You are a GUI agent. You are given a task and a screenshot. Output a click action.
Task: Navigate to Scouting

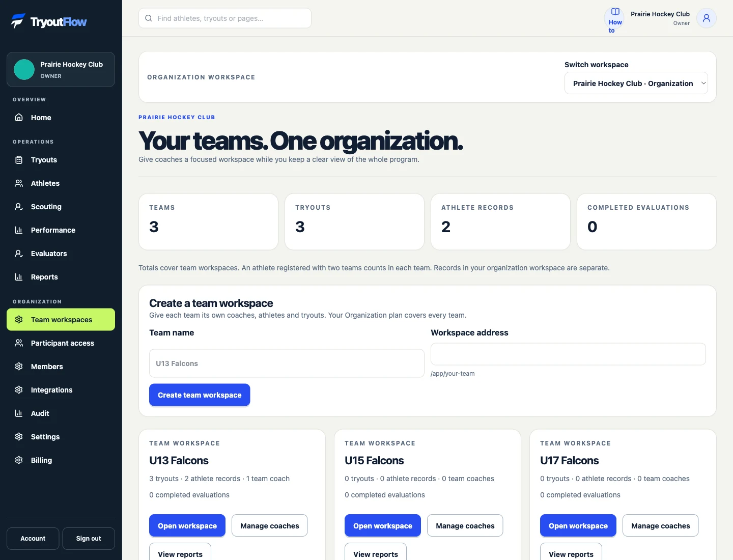pos(61,207)
